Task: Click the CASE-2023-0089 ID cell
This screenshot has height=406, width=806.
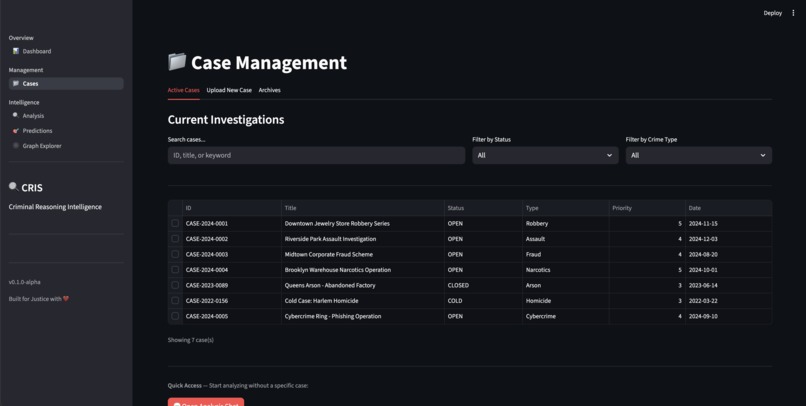Action: coord(232,285)
